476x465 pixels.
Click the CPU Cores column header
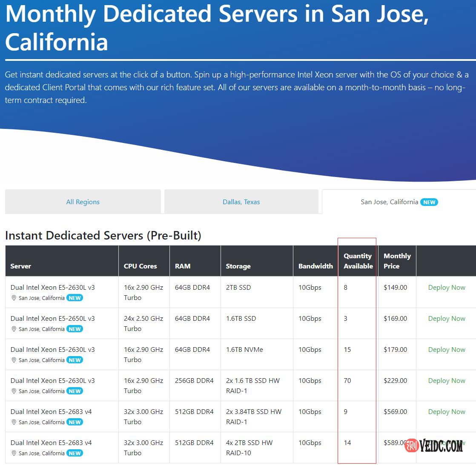(140, 266)
